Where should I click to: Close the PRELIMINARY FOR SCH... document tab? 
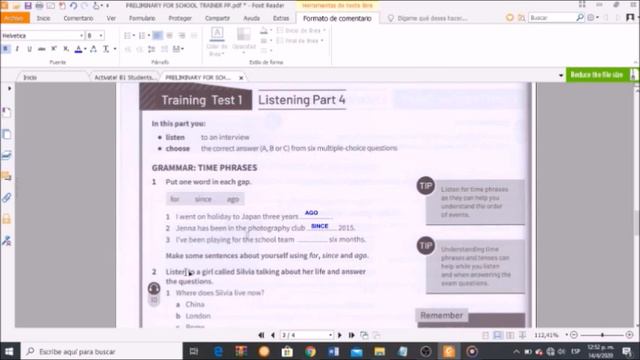pyautogui.click(x=241, y=78)
